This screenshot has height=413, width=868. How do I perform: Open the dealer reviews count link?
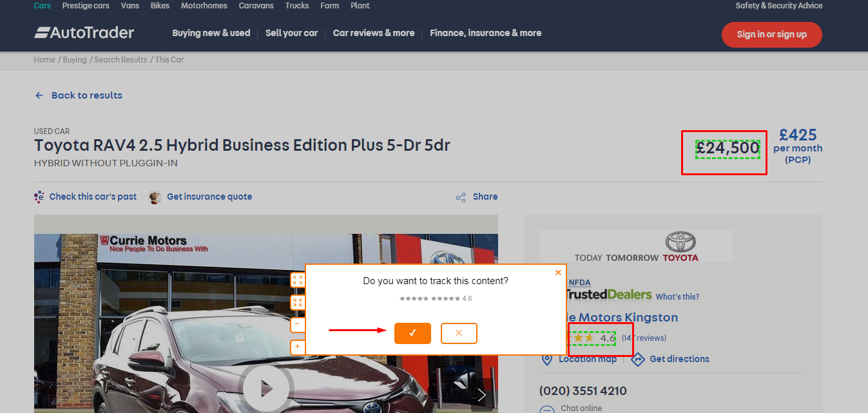(x=644, y=338)
